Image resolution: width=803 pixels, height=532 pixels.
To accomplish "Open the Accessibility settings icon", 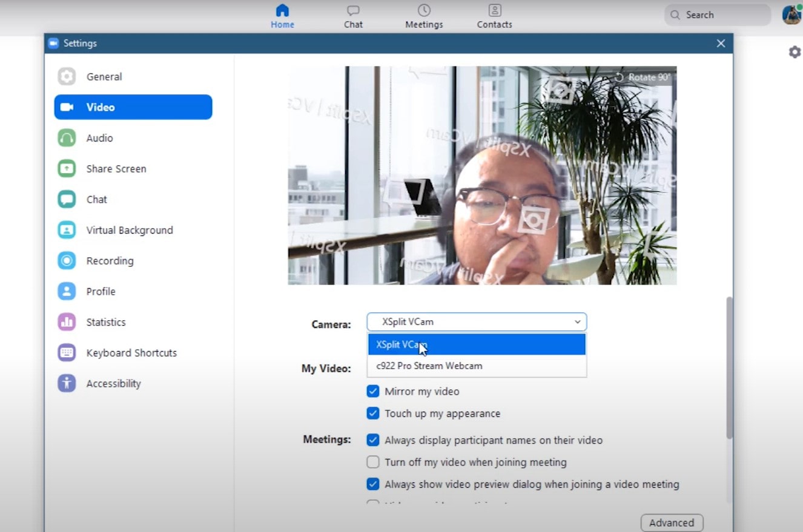I will click(x=67, y=384).
